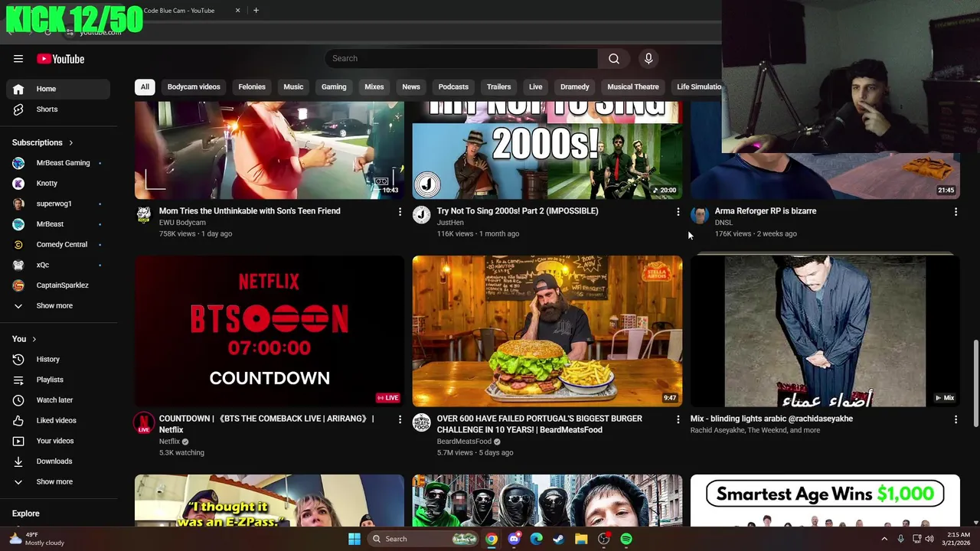Open the EWU Bodycam channel avatar
980x551 pixels.
[144, 214]
